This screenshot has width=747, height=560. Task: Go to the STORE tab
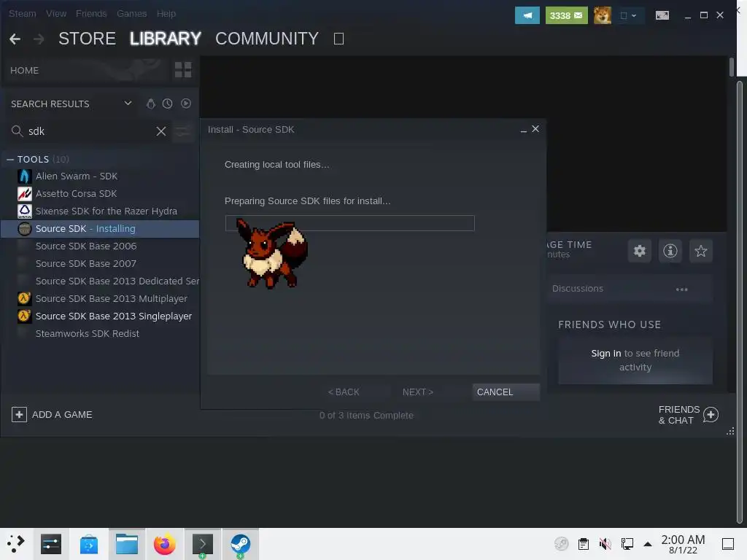click(88, 39)
